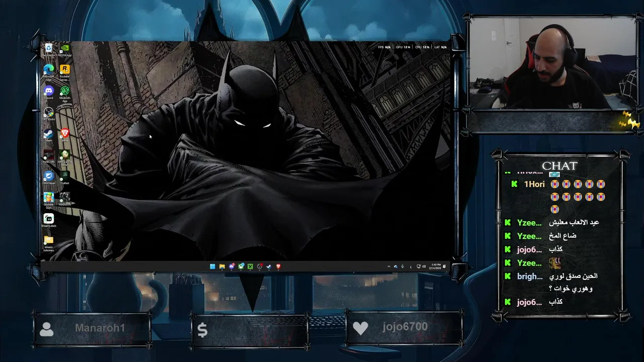Launch Stumble Guys from the desktop
Screen dimensions: 644x362
click(48, 199)
